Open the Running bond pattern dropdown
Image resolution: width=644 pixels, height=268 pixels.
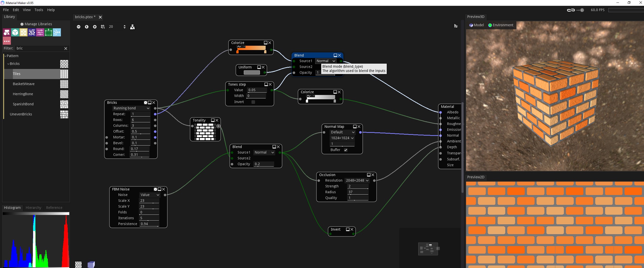click(131, 108)
